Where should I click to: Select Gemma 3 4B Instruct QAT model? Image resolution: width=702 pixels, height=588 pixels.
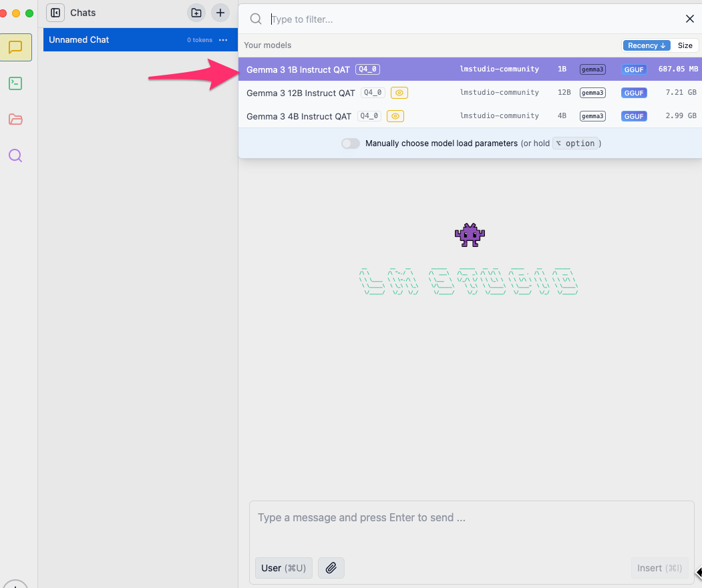470,116
